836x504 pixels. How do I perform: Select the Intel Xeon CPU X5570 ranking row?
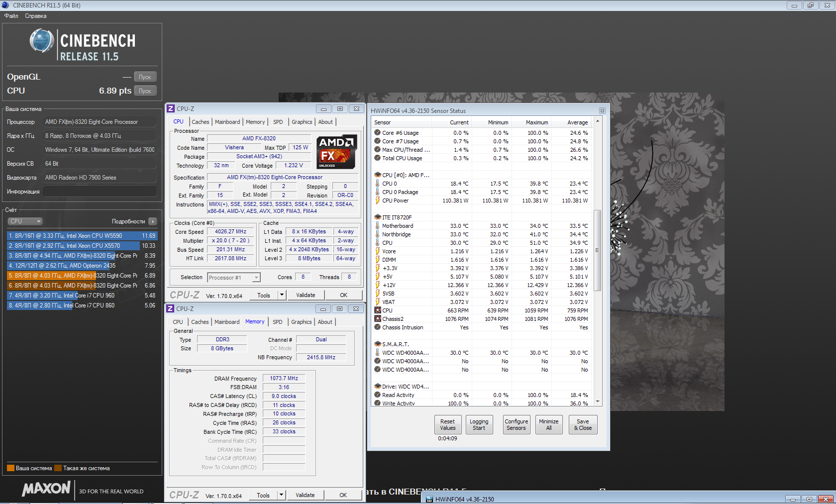[82, 246]
